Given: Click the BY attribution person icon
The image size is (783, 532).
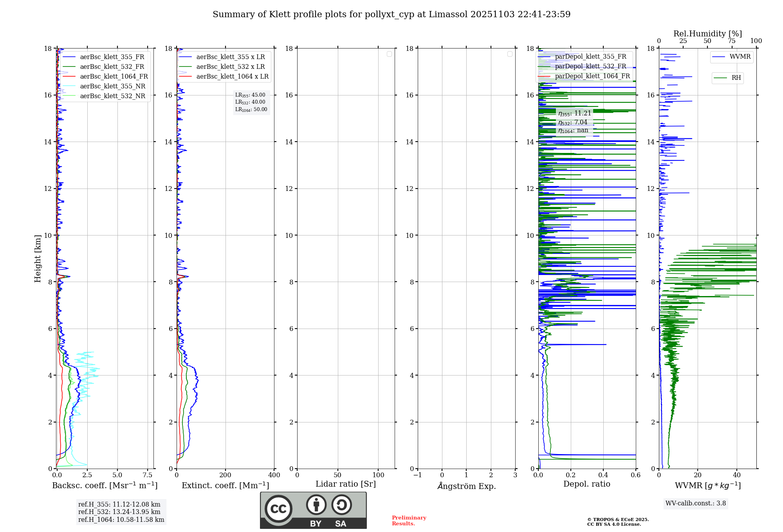Looking at the screenshot, I should 316,505.
